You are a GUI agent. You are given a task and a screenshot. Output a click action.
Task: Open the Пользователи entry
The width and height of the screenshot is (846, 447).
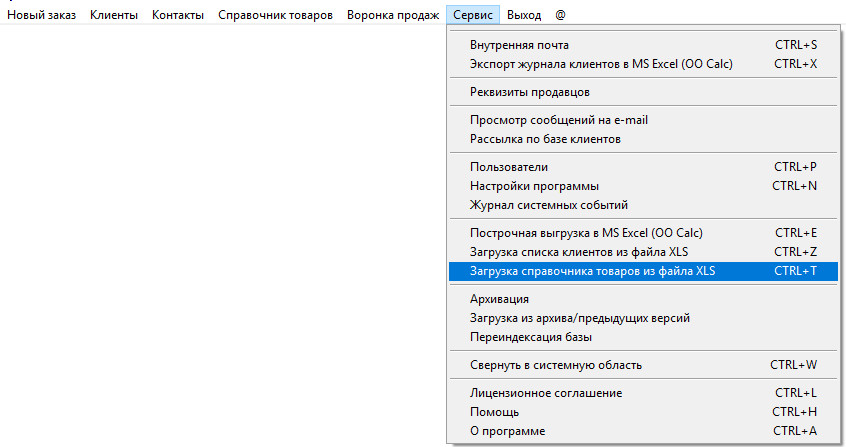[509, 167]
